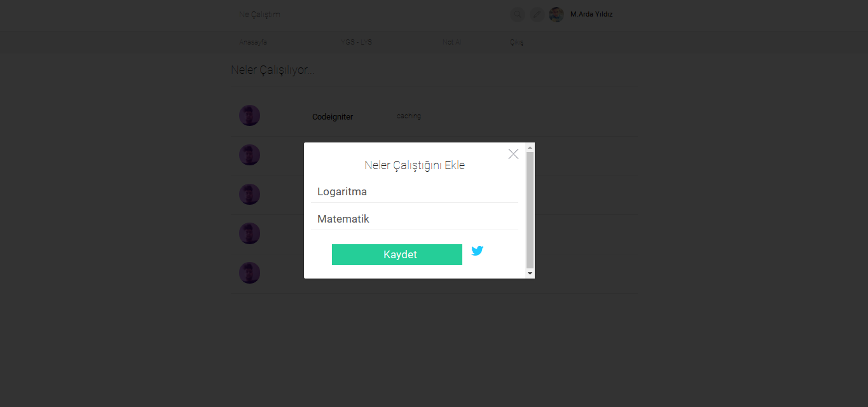Image resolution: width=868 pixels, height=407 pixels.
Task: Click the caching tag text
Action: (x=409, y=116)
